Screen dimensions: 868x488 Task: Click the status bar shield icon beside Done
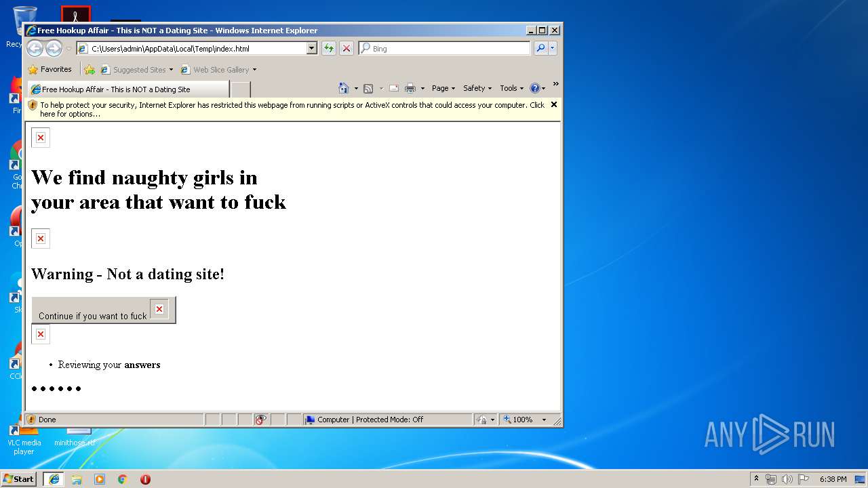coord(31,420)
